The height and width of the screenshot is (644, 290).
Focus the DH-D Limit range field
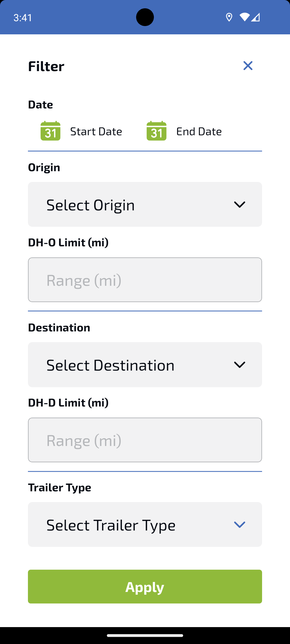click(145, 440)
